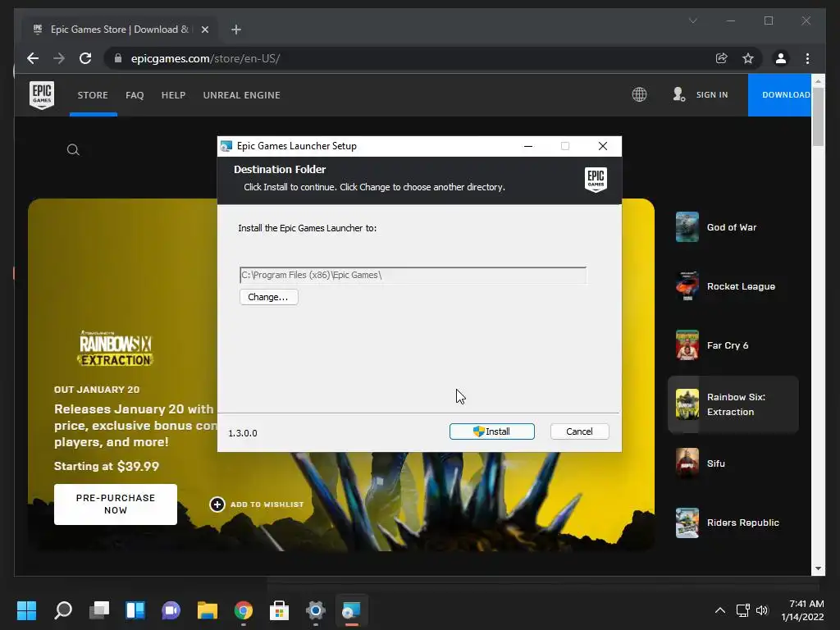Select Sifu in the game list
840x630 pixels.
(733, 463)
